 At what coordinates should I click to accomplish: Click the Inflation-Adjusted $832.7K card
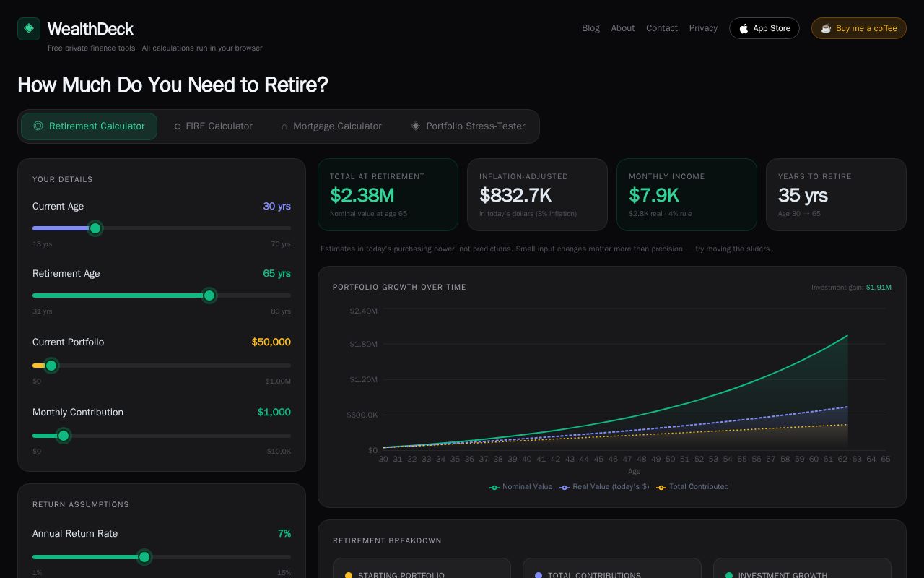[x=537, y=195]
